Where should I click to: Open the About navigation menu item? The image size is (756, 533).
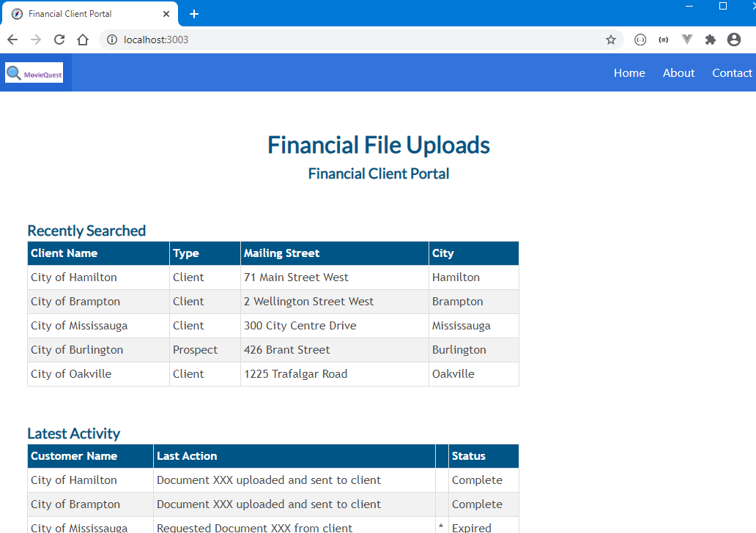pyautogui.click(x=678, y=72)
